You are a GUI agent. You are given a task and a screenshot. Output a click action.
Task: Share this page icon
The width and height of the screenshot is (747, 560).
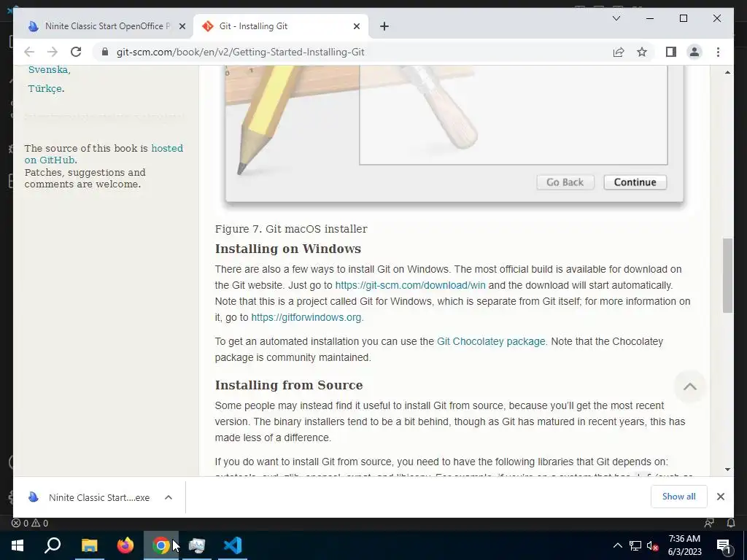619,52
